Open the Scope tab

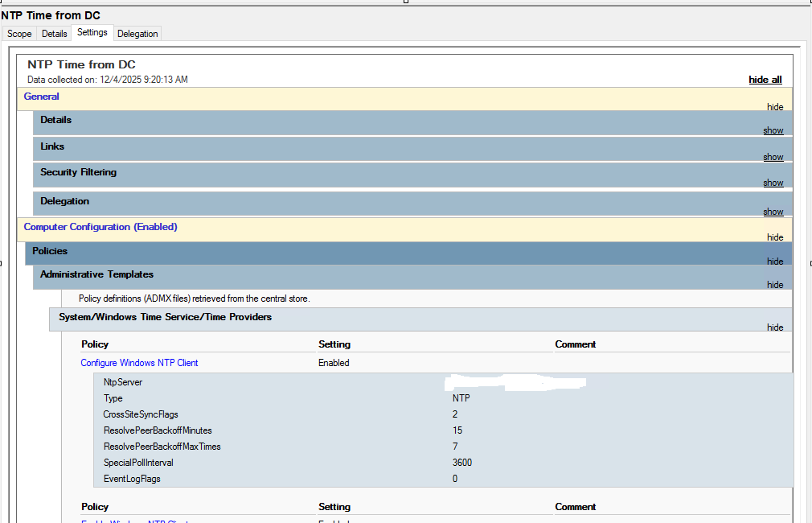point(19,34)
